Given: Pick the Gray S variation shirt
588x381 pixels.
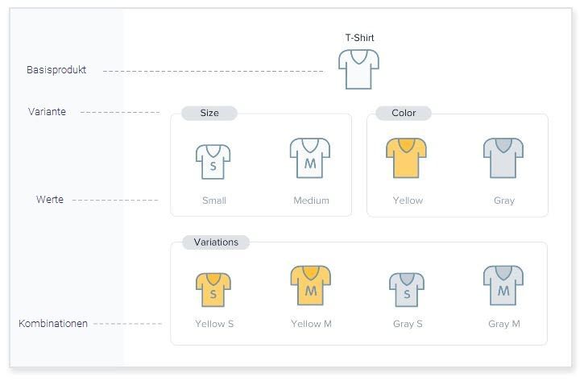Looking at the screenshot, I should 407,289.
